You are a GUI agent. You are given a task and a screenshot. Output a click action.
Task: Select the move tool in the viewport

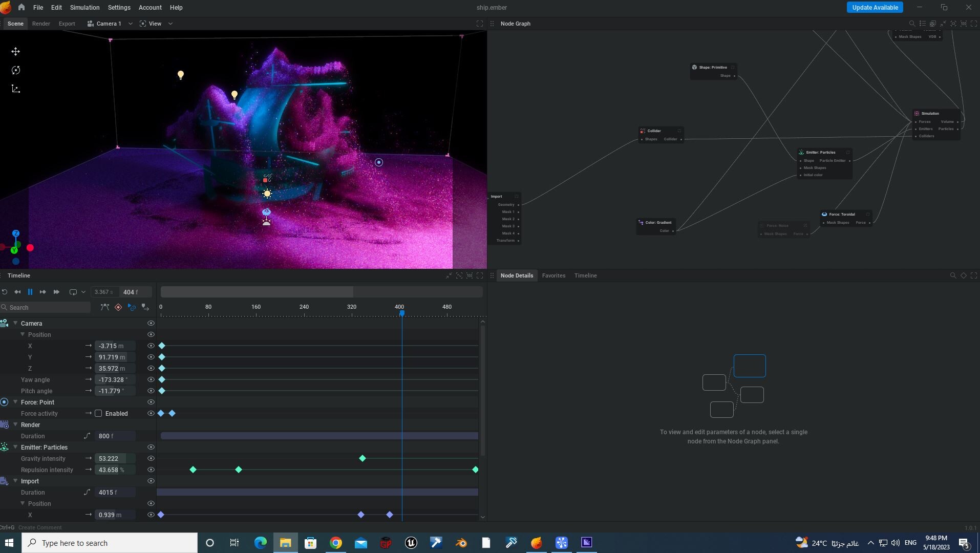click(x=15, y=52)
